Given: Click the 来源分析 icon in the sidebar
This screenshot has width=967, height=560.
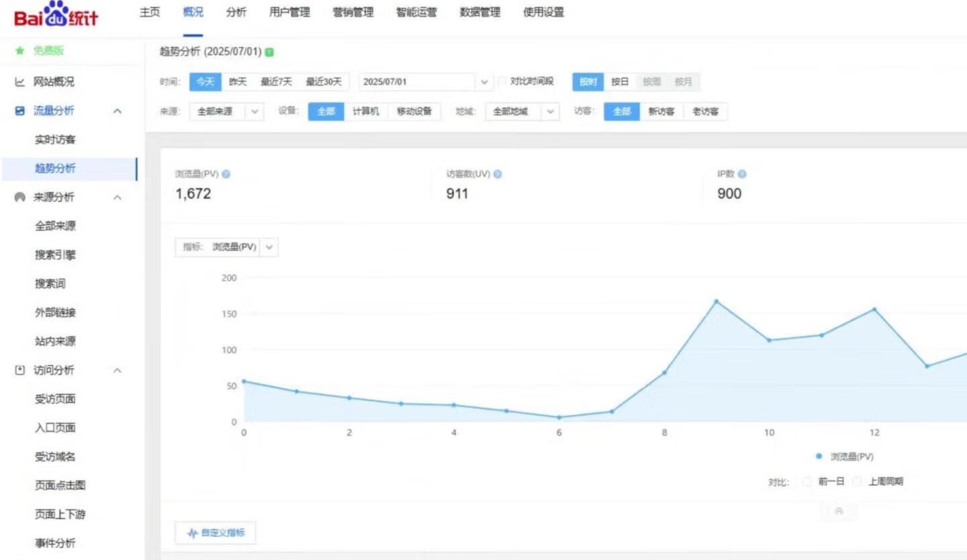Looking at the screenshot, I should 20,197.
